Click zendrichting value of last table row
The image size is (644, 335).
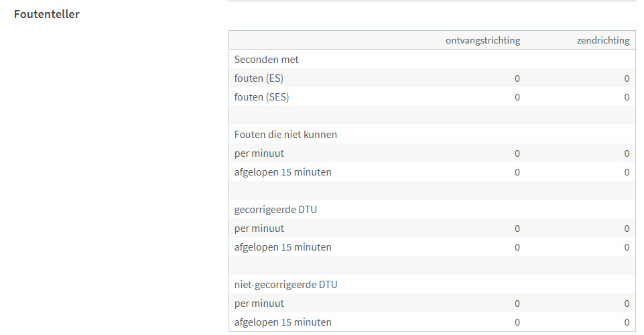(x=627, y=322)
